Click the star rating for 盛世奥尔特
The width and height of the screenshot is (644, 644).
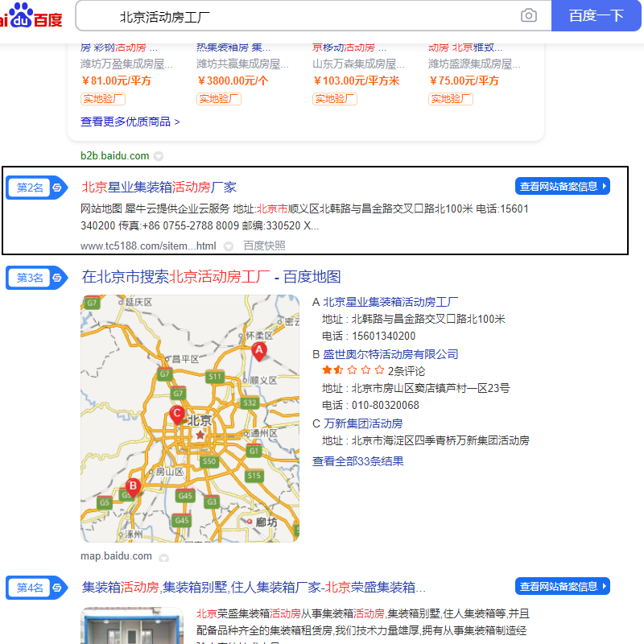pos(353,370)
